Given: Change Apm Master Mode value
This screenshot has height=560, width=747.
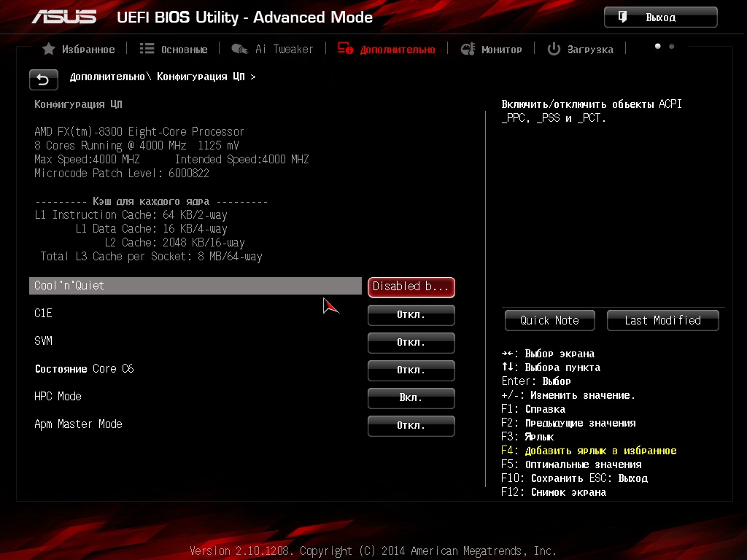Looking at the screenshot, I should 411,425.
